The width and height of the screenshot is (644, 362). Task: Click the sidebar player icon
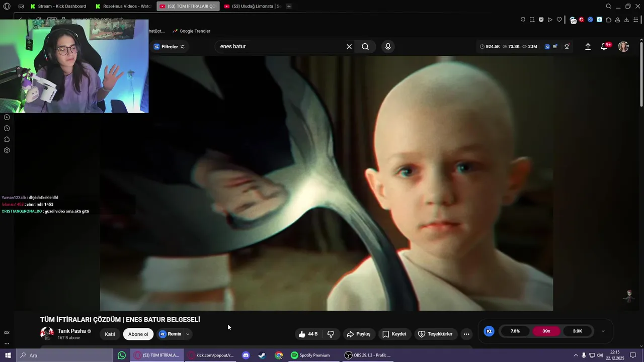pos(7,117)
